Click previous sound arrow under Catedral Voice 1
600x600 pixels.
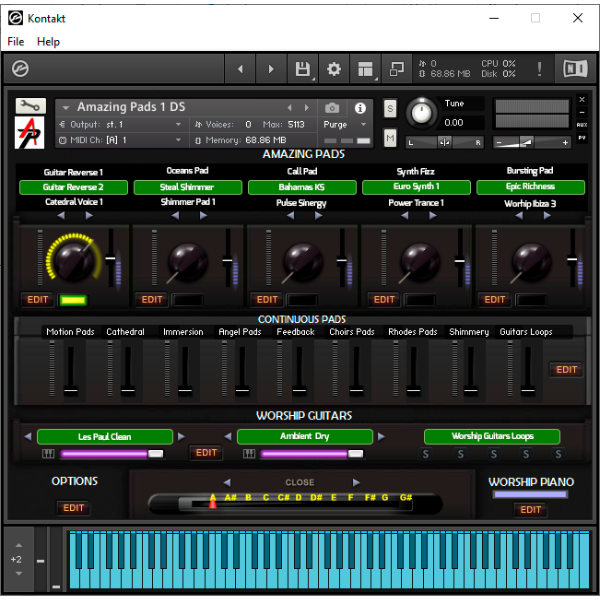point(61,215)
